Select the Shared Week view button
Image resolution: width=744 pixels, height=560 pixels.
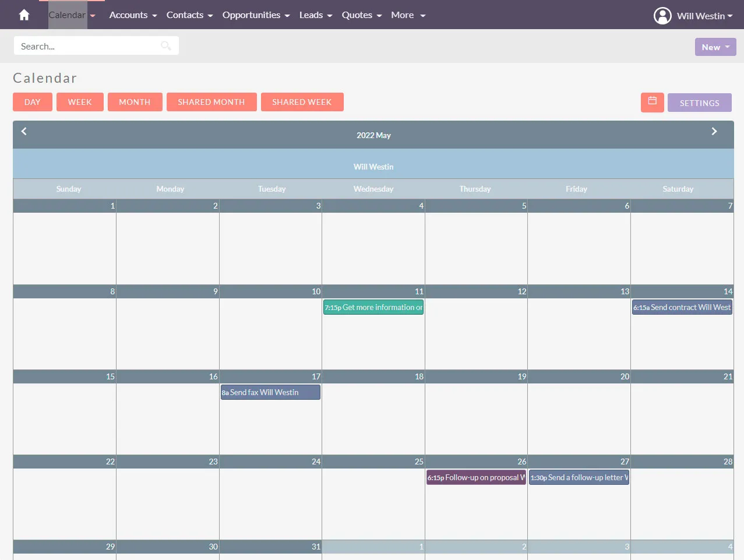point(302,102)
